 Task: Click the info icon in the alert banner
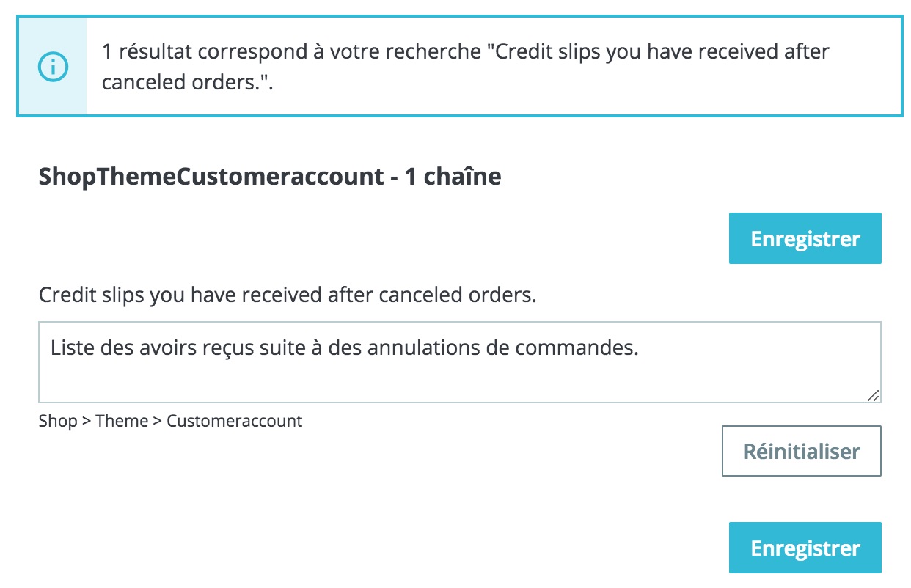tap(52, 67)
